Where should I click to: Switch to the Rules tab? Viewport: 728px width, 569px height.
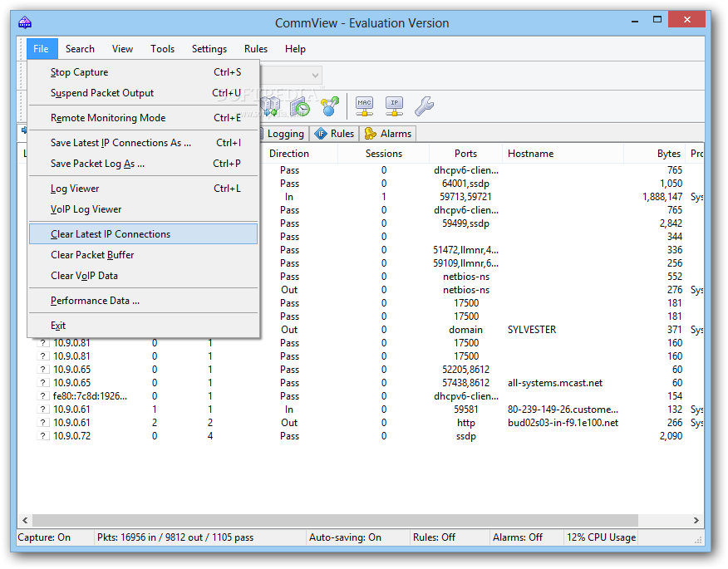click(x=334, y=134)
